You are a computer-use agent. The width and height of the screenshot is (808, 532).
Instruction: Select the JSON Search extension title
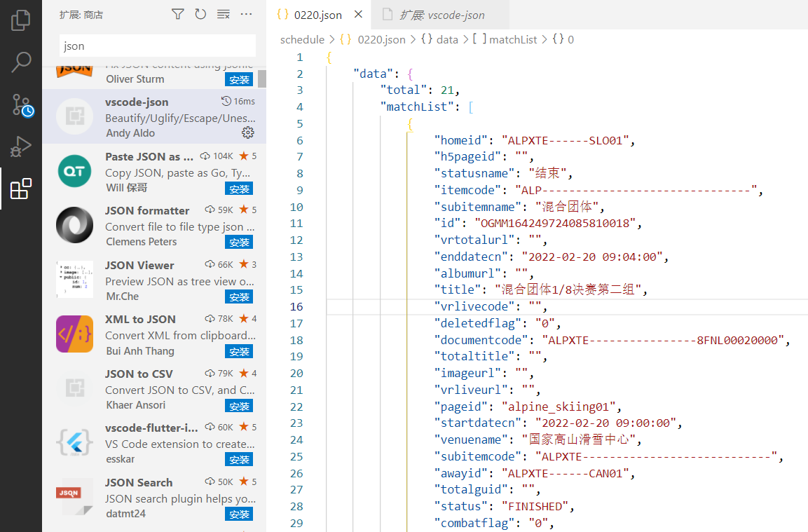click(x=139, y=483)
